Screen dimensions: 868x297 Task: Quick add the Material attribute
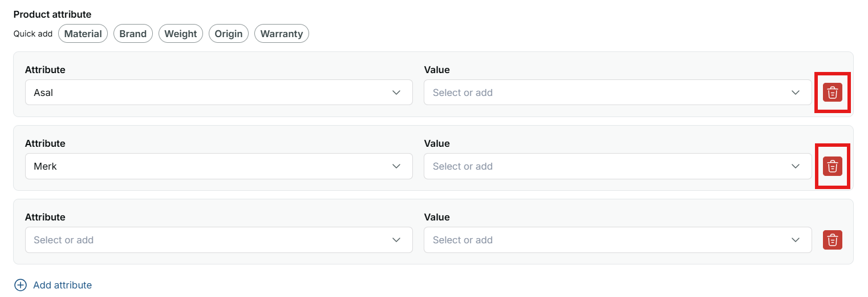pyautogui.click(x=83, y=34)
